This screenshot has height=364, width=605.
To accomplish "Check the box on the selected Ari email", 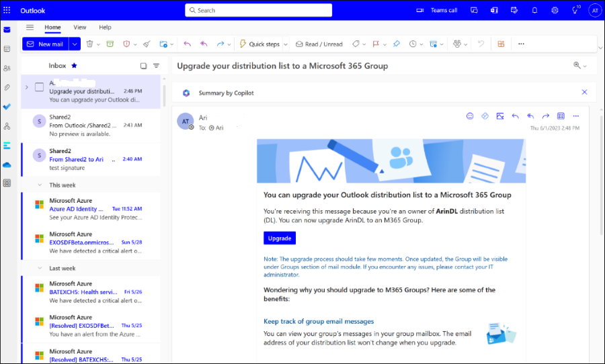I will (40, 87).
